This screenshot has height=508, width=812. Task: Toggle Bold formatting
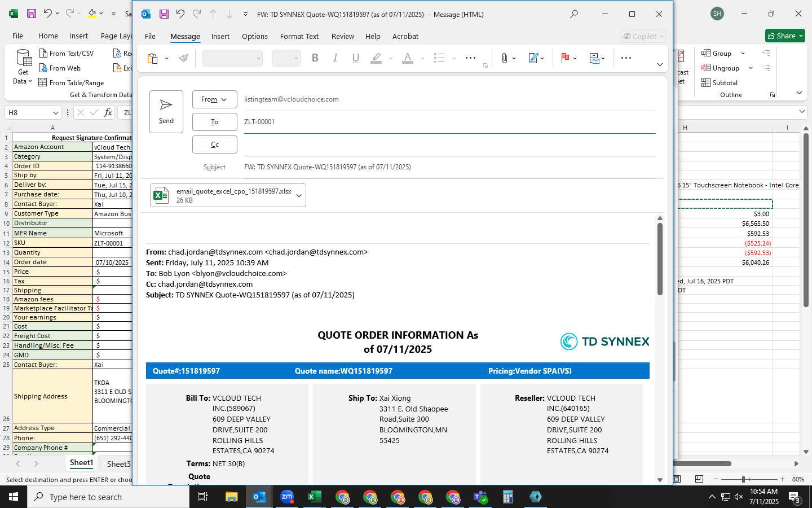315,58
